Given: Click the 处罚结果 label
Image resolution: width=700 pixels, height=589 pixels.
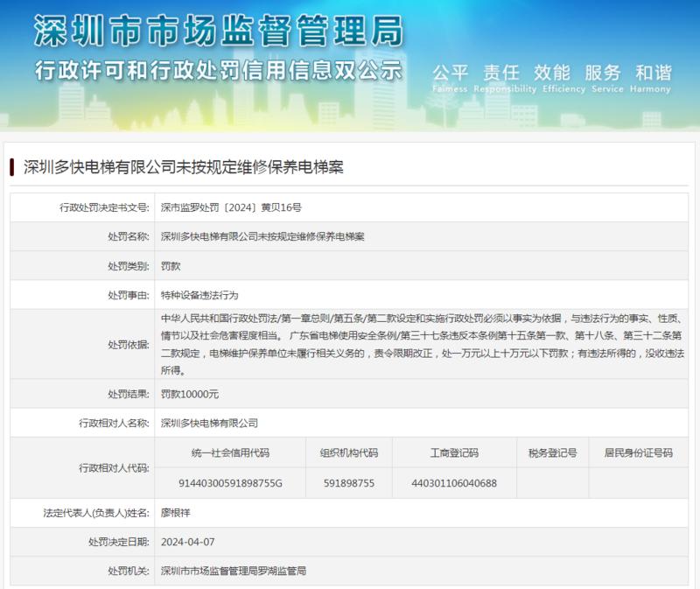Looking at the screenshot, I should pyautogui.click(x=129, y=395).
